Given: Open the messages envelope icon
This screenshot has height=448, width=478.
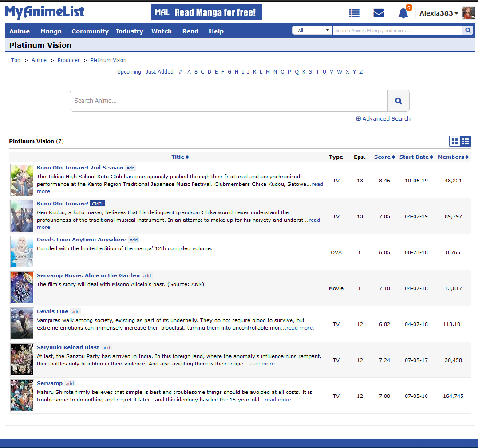Looking at the screenshot, I should coord(379,13).
